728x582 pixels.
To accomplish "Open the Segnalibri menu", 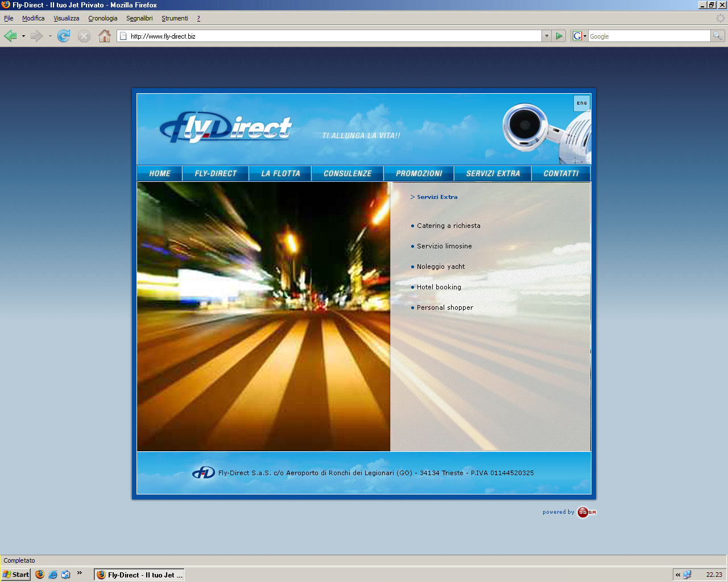I will click(139, 18).
